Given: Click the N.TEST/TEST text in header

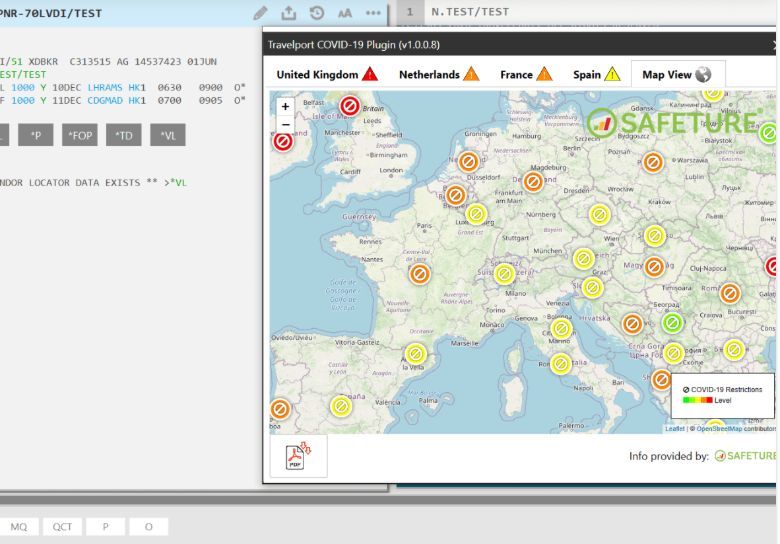Looking at the screenshot, I should [x=470, y=12].
